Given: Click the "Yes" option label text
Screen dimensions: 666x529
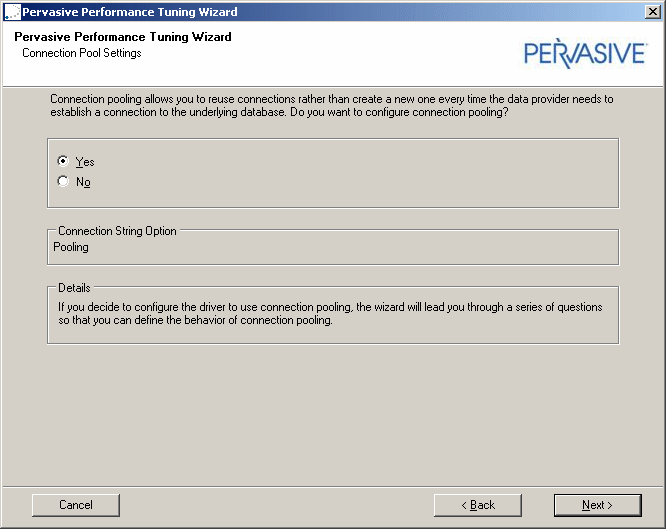Looking at the screenshot, I should [85, 162].
